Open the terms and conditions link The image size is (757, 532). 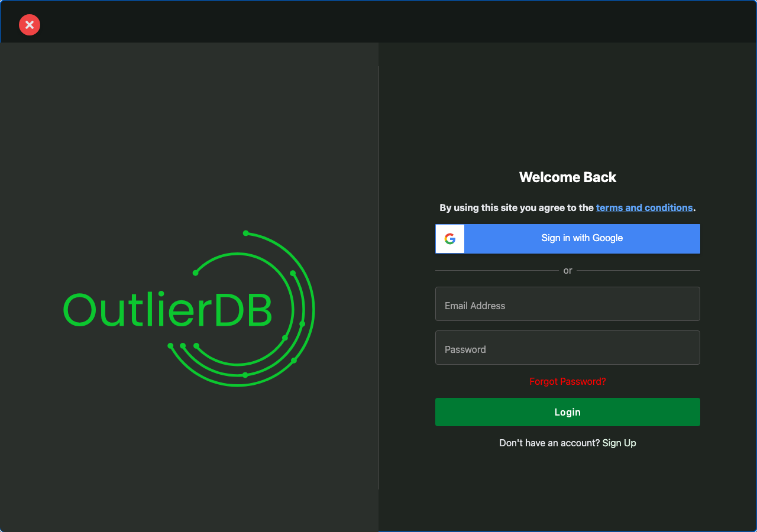pyautogui.click(x=644, y=208)
